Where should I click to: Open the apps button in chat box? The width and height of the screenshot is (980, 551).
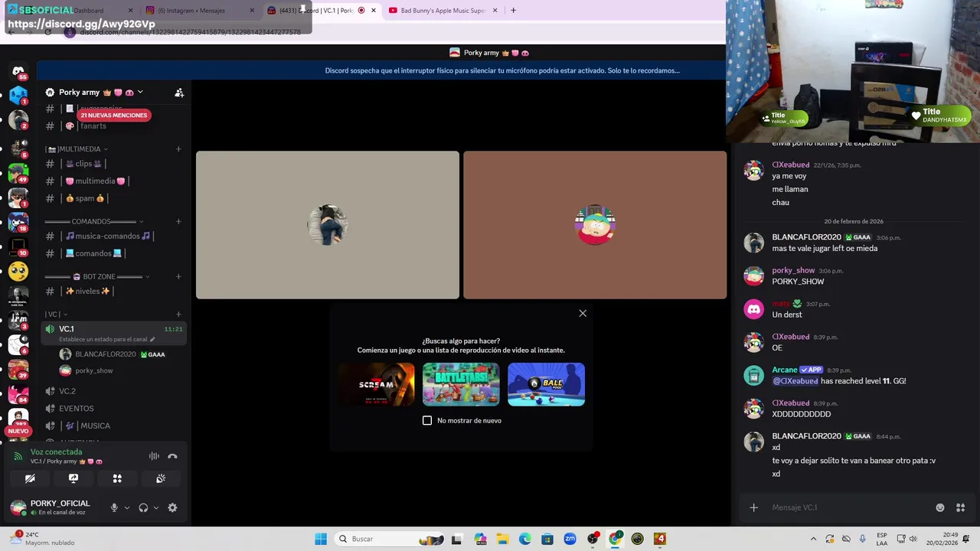click(x=961, y=507)
